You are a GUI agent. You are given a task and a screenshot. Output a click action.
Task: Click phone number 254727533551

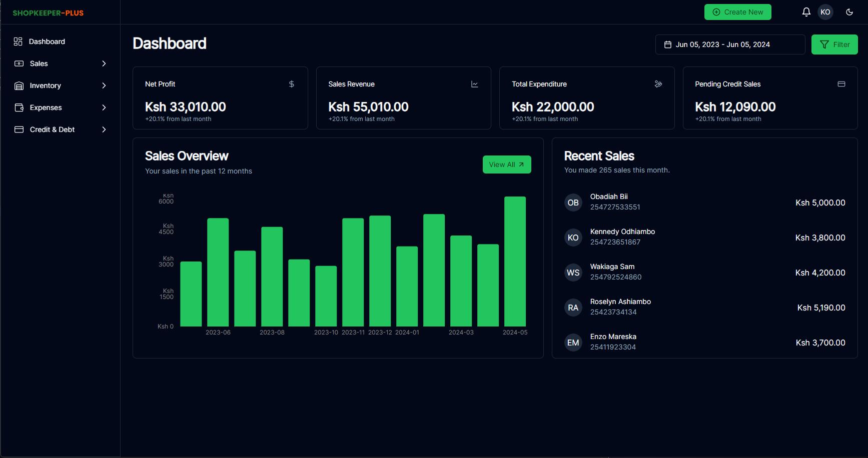(615, 207)
